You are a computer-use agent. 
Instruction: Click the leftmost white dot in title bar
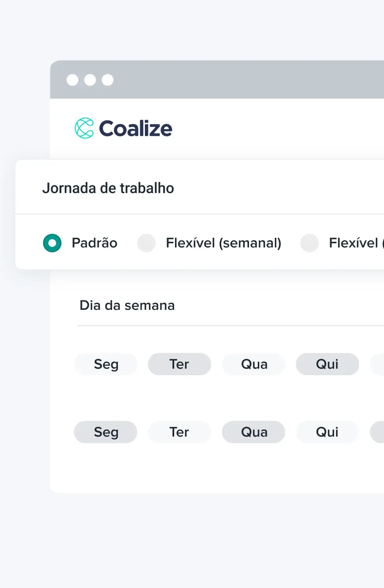tap(72, 80)
